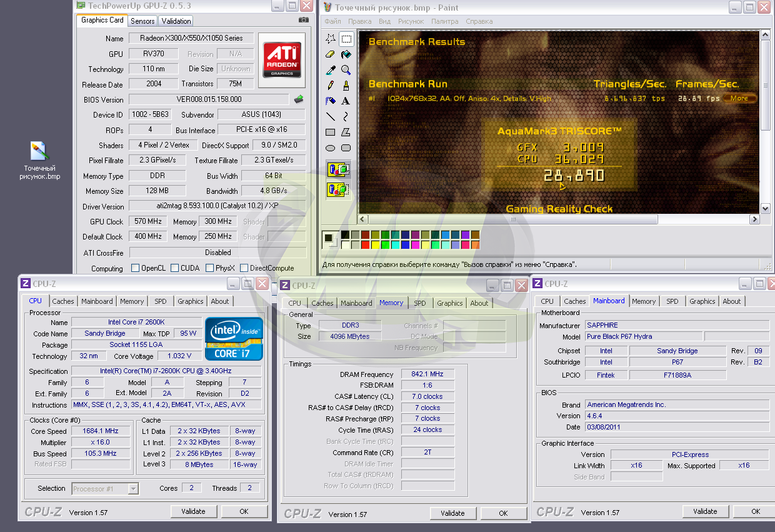Viewport: 775px width, 532px height.
Task: Open the About tab in the CPU-Z processor window
Action: coord(220,301)
